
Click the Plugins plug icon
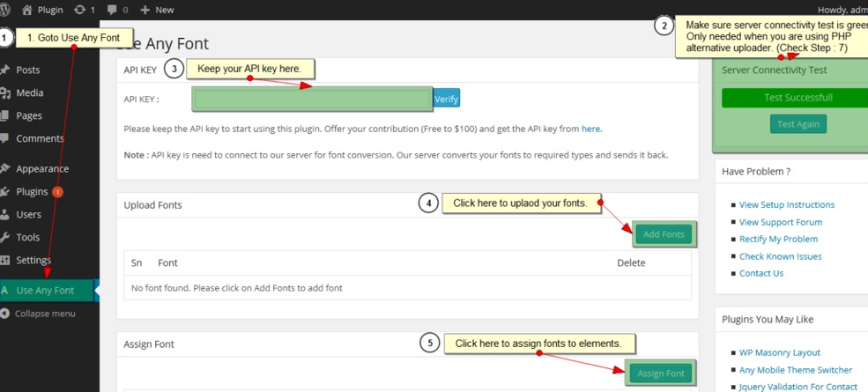click(x=5, y=191)
